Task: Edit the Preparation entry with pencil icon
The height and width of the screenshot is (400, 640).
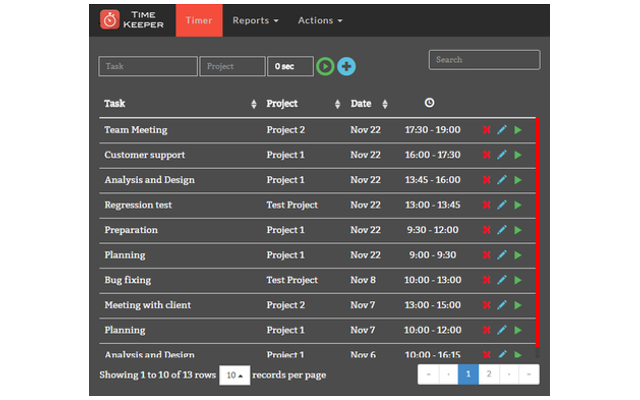Action: click(502, 230)
